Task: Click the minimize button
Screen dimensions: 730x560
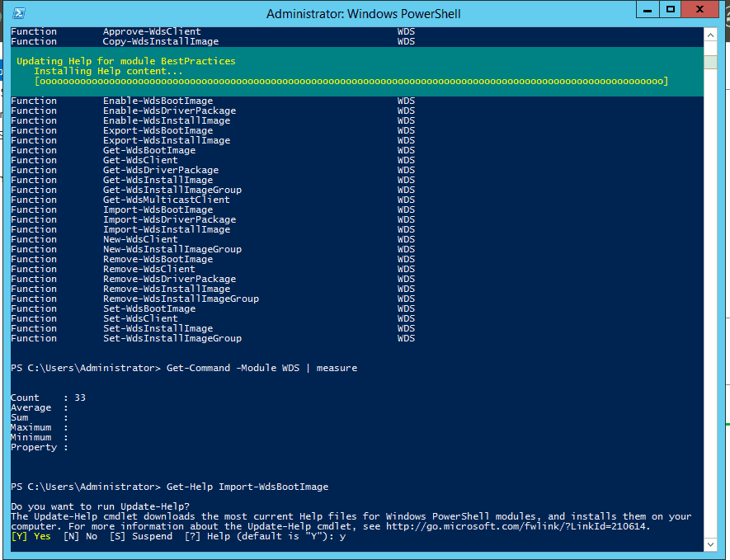Action: pyautogui.click(x=648, y=9)
